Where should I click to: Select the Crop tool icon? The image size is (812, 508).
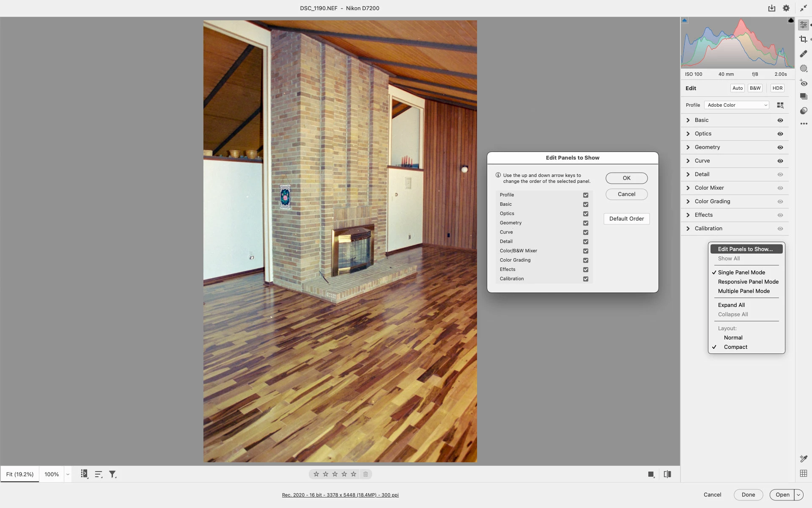point(803,39)
